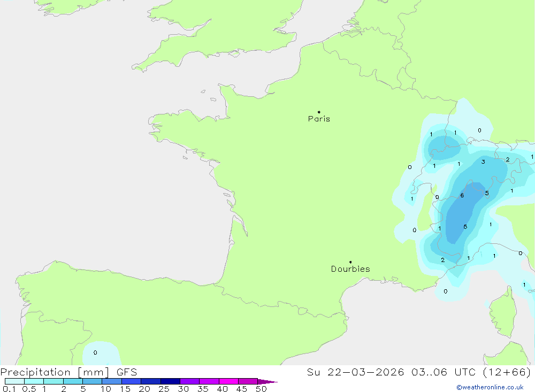Image resolution: width=535 pixels, height=392 pixels.
Task: Pick the 1–2 mm legend color swatch
Action: coord(53,381)
